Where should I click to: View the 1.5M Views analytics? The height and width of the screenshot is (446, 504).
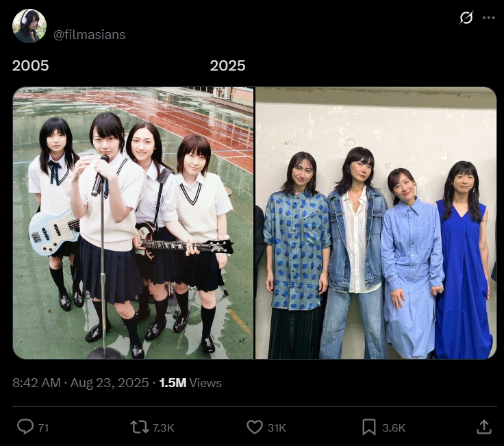[x=190, y=383]
